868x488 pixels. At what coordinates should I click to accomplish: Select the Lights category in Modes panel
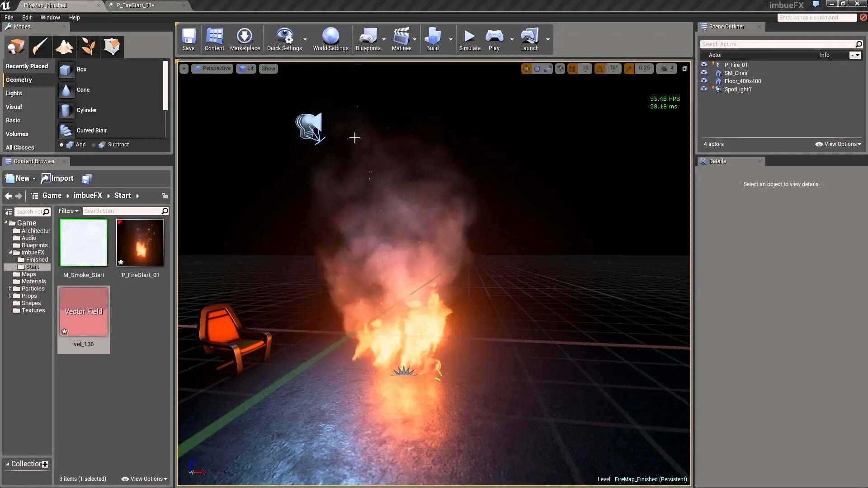14,94
